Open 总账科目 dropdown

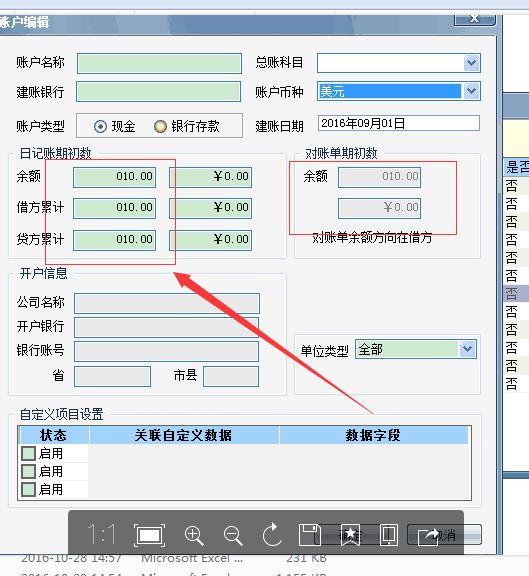(x=471, y=63)
